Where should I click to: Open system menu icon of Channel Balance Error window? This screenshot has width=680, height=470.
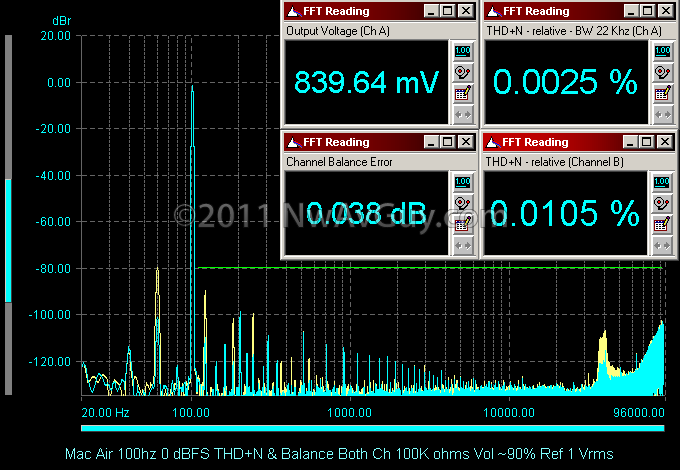tap(293, 142)
